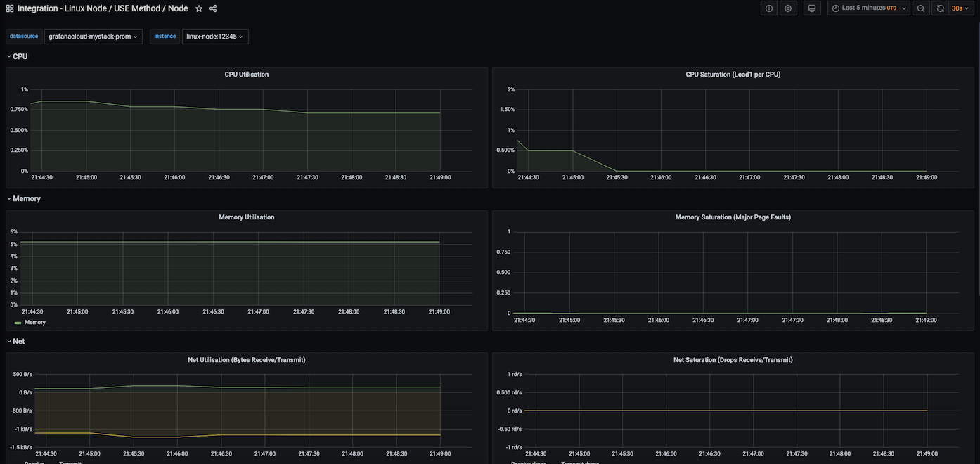980x464 pixels.
Task: Open the 30s refresh interval dropdown
Action: pos(960,8)
